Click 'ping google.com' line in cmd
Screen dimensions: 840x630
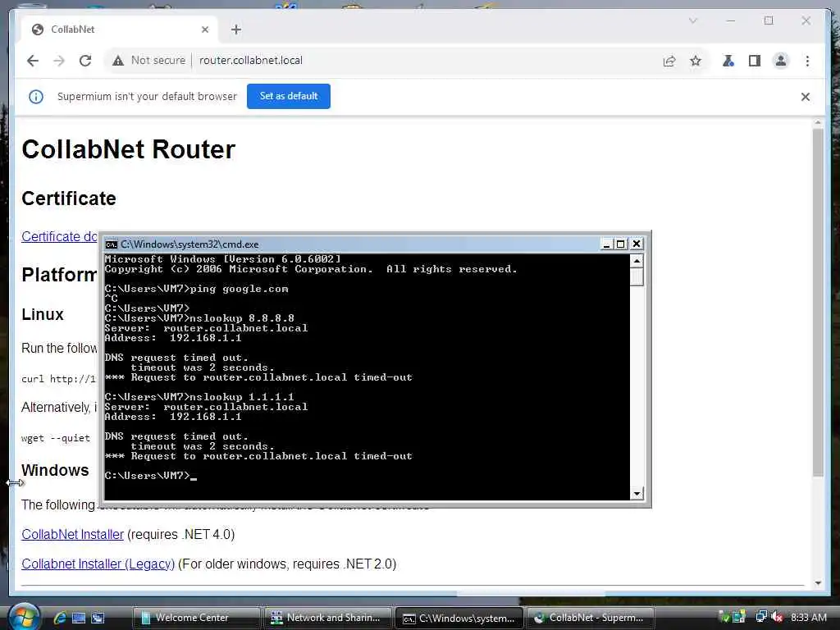click(196, 289)
